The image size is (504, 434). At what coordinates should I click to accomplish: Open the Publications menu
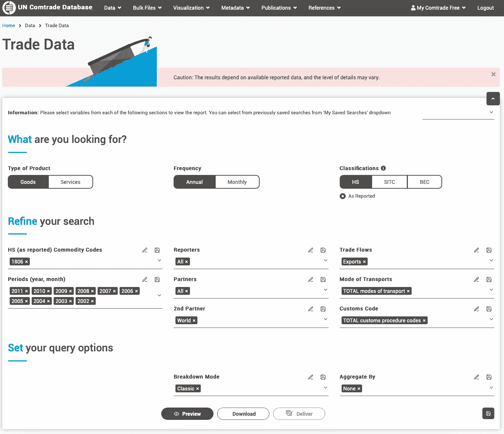279,8
